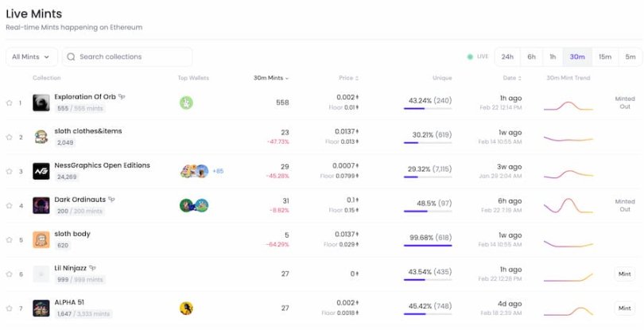
Task: Click the top wallet avatar for ALPHA 51
Action: point(186,308)
